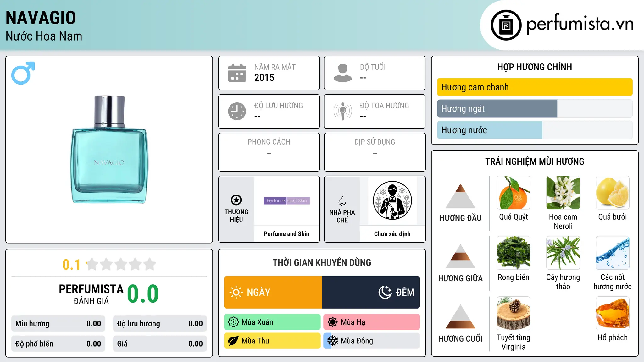Image resolution: width=644 pixels, height=362 pixels.
Task: Click the Giá 0.00 score row
Action: click(x=160, y=344)
